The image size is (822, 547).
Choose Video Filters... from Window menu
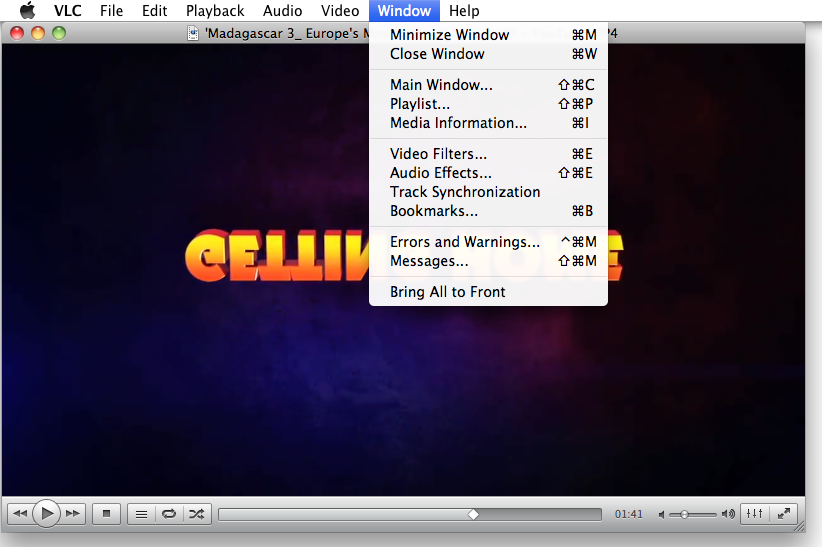[x=438, y=154]
